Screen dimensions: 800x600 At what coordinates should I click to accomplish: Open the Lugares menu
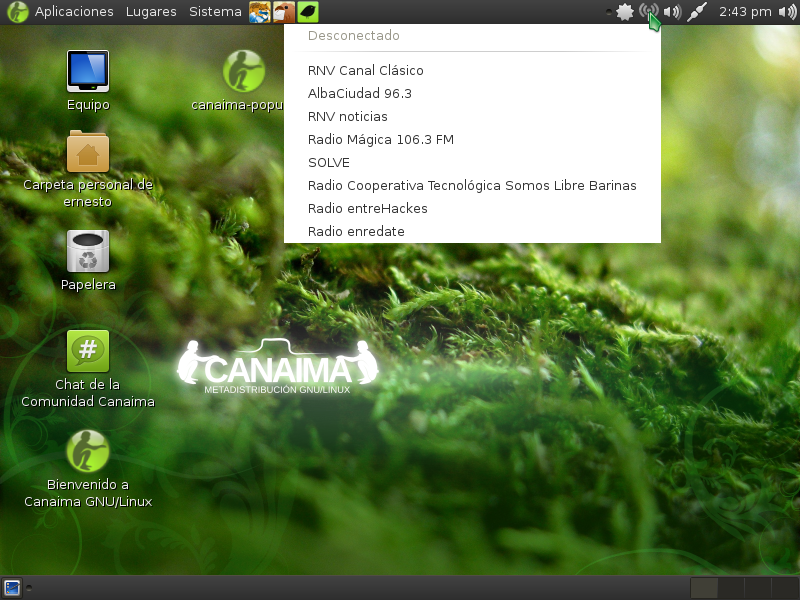click(x=151, y=12)
